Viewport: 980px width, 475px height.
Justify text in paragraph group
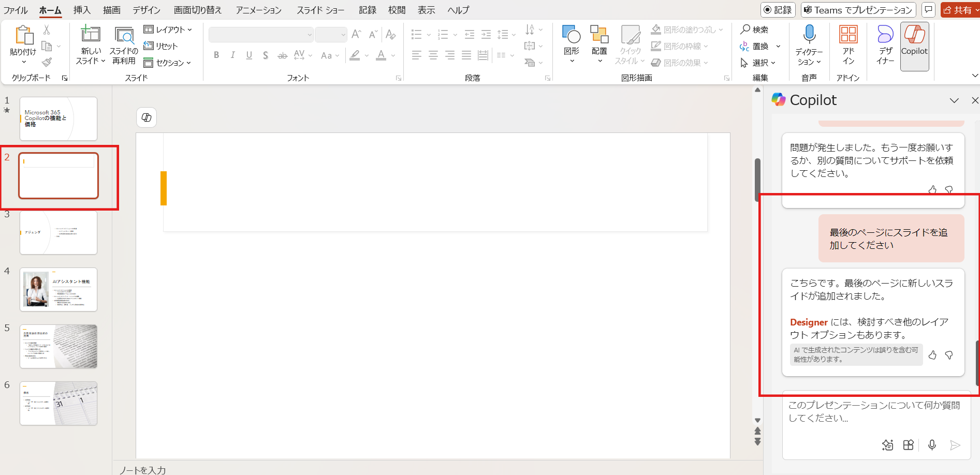click(x=466, y=55)
